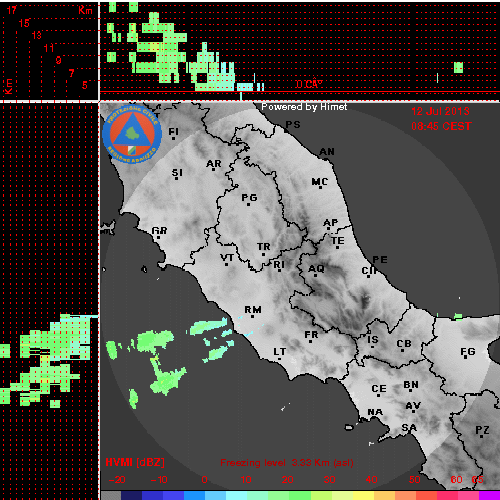Click the RI city label

(x=279, y=265)
